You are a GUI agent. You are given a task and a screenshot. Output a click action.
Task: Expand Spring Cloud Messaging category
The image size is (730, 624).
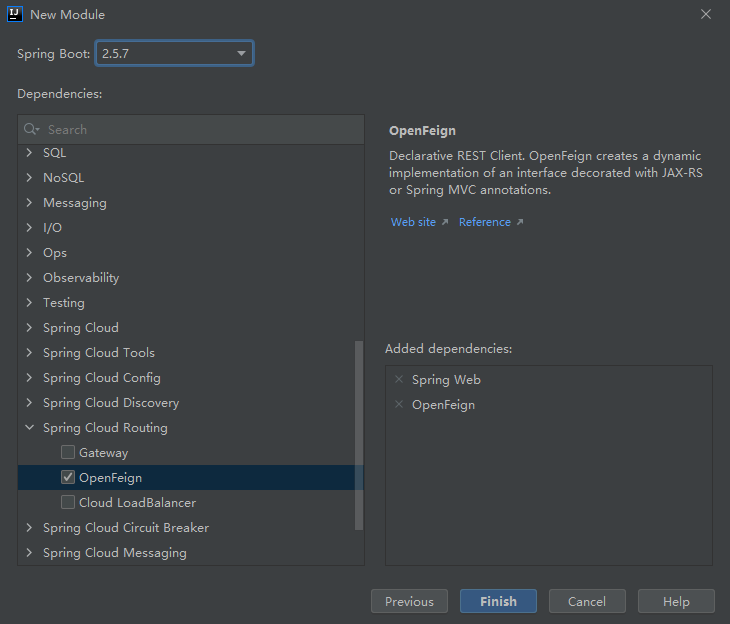[x=29, y=552]
